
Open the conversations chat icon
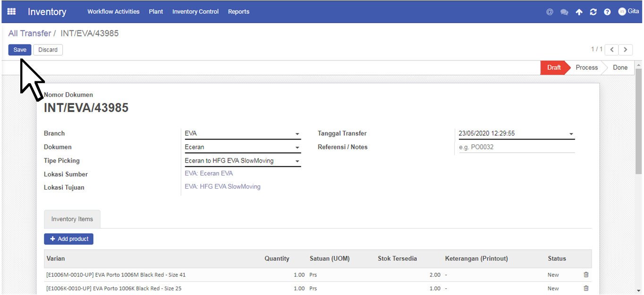564,12
